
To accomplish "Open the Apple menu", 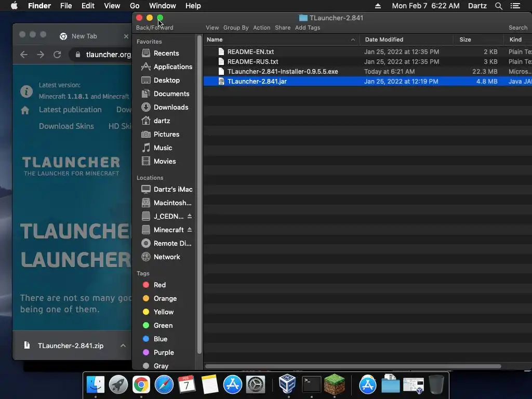I will coord(14,6).
